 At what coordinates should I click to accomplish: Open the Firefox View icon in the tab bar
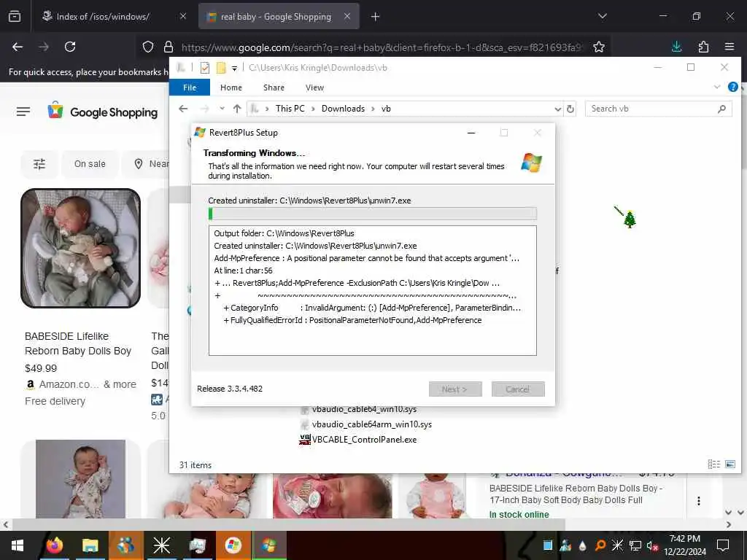[x=15, y=17]
